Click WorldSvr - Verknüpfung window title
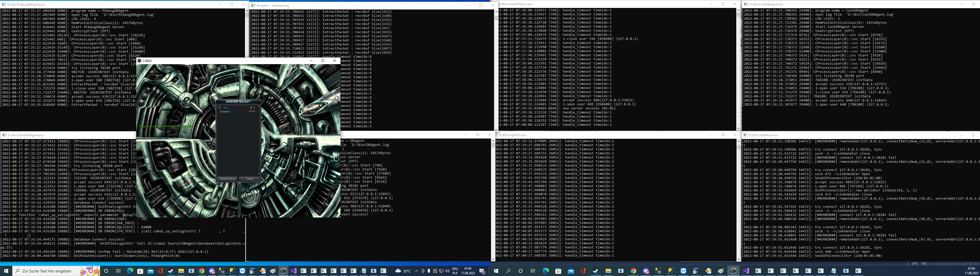This screenshot has height=276, width=980. coord(272,6)
